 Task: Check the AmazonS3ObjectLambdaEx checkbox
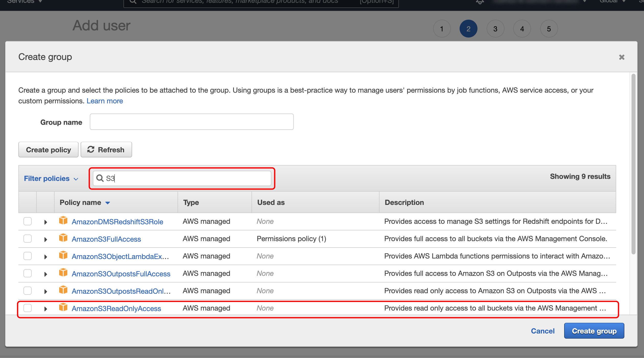click(28, 256)
